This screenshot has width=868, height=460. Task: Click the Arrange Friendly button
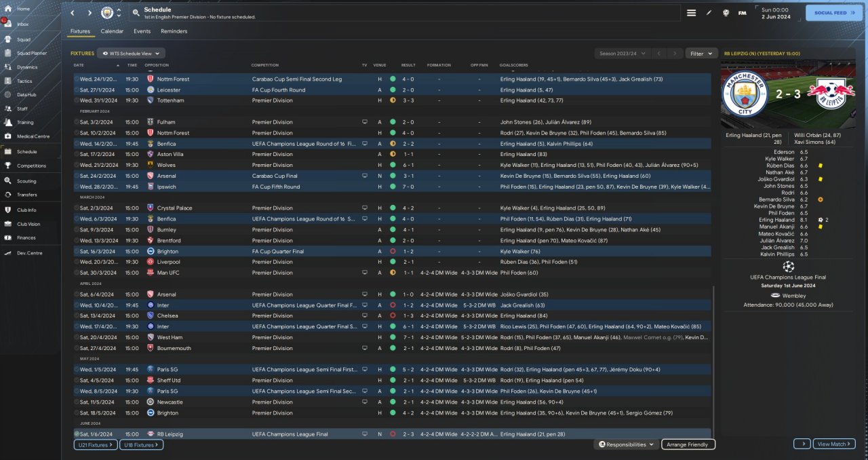point(688,444)
